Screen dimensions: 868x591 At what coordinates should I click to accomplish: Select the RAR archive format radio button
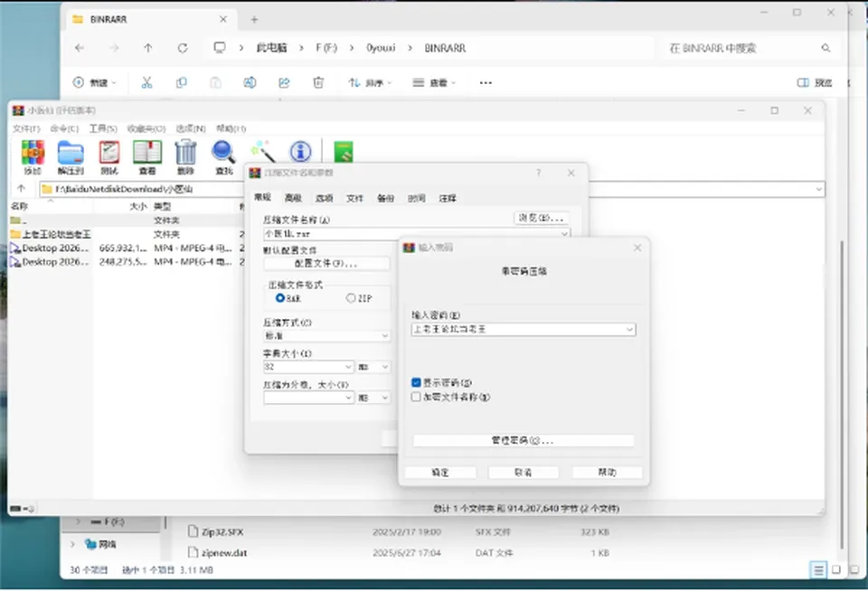coord(280,298)
